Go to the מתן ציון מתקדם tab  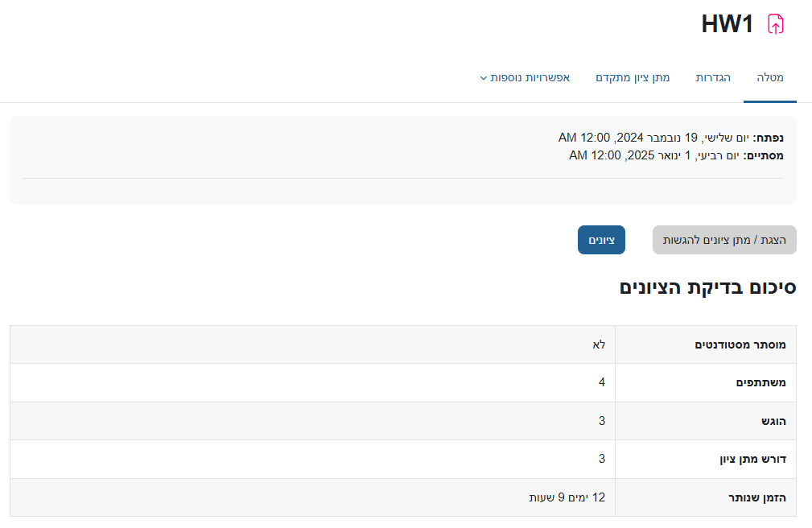(x=633, y=78)
